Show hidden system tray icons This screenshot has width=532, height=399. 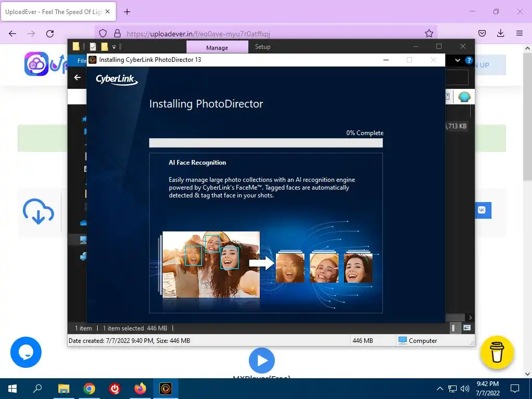click(x=440, y=389)
